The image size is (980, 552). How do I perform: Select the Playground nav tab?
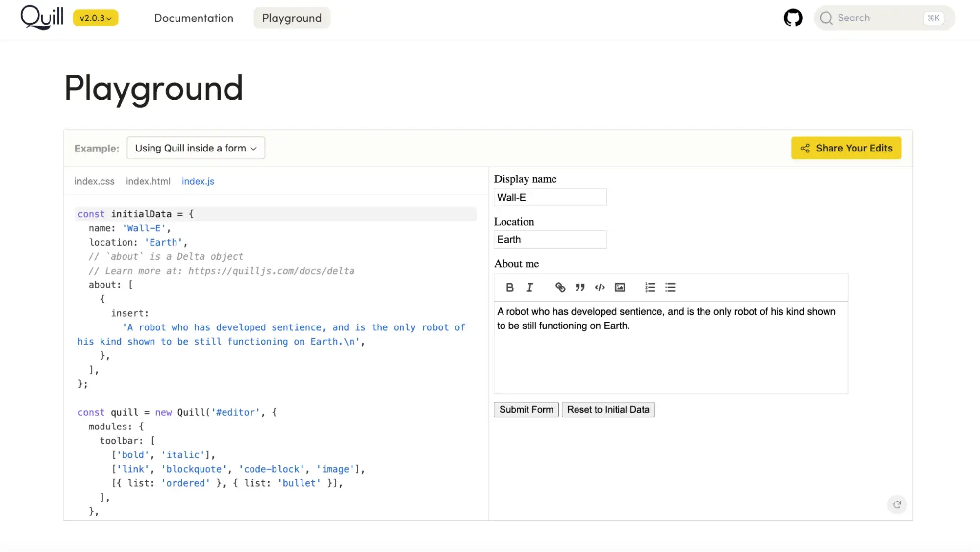click(x=292, y=18)
